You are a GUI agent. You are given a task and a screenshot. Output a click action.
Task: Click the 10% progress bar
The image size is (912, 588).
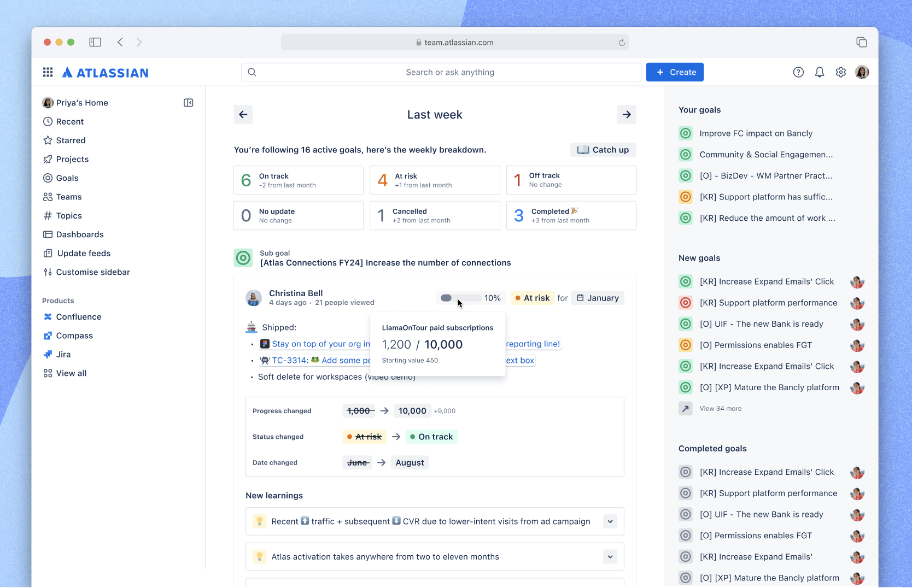461,298
